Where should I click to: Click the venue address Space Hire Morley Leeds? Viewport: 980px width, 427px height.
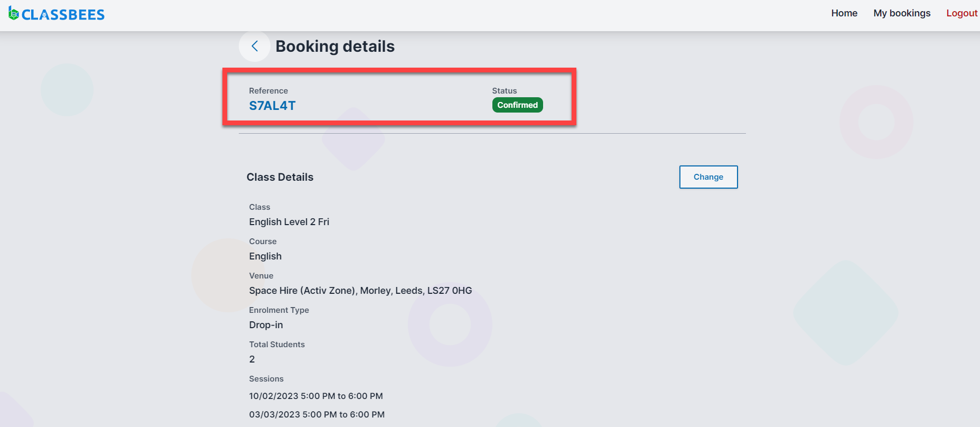pos(360,291)
